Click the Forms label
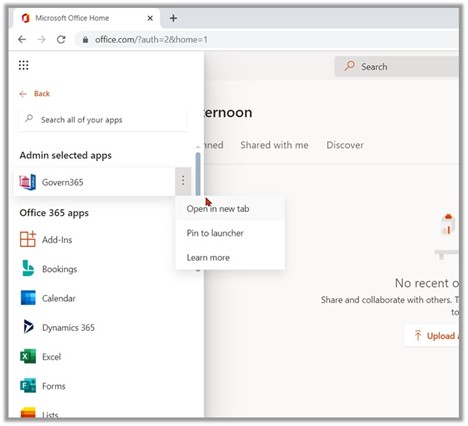Screen dimensions: 468x426 tap(54, 386)
